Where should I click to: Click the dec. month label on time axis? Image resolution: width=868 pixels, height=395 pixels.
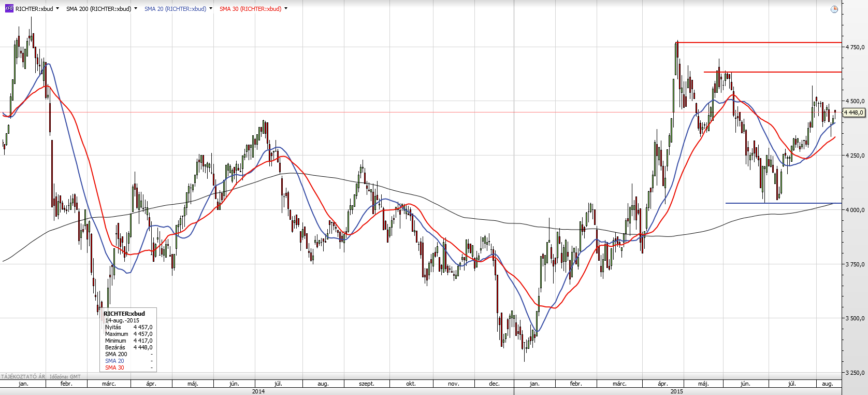(x=494, y=384)
